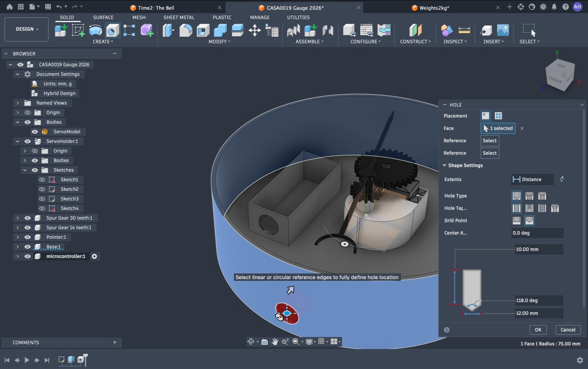Choose the counterbore hole type icon
This screenshot has width=588, height=369.
529,196
